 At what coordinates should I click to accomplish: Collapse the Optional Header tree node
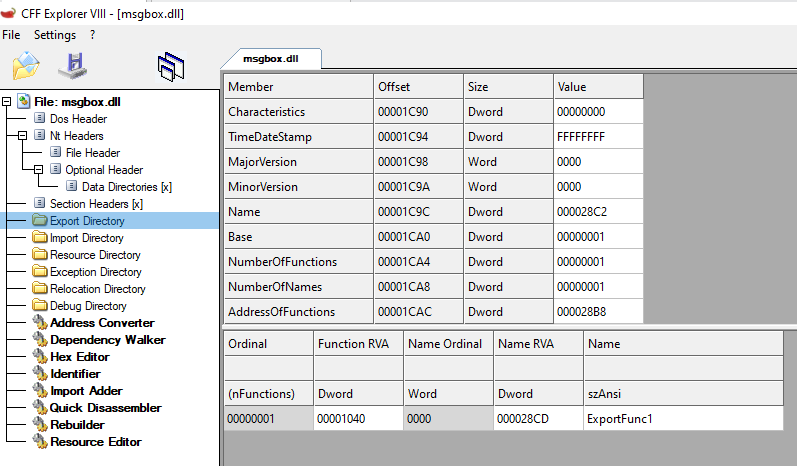[39, 170]
